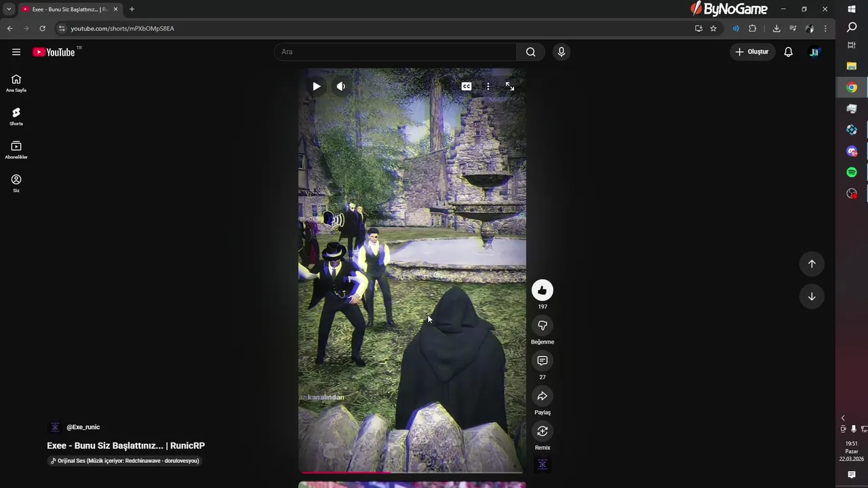This screenshot has width=868, height=488.
Task: Click the address bar URL
Action: (122, 28)
